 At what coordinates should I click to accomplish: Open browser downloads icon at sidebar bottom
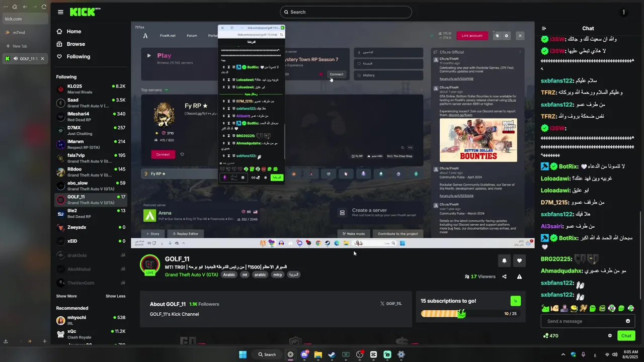click(6, 341)
